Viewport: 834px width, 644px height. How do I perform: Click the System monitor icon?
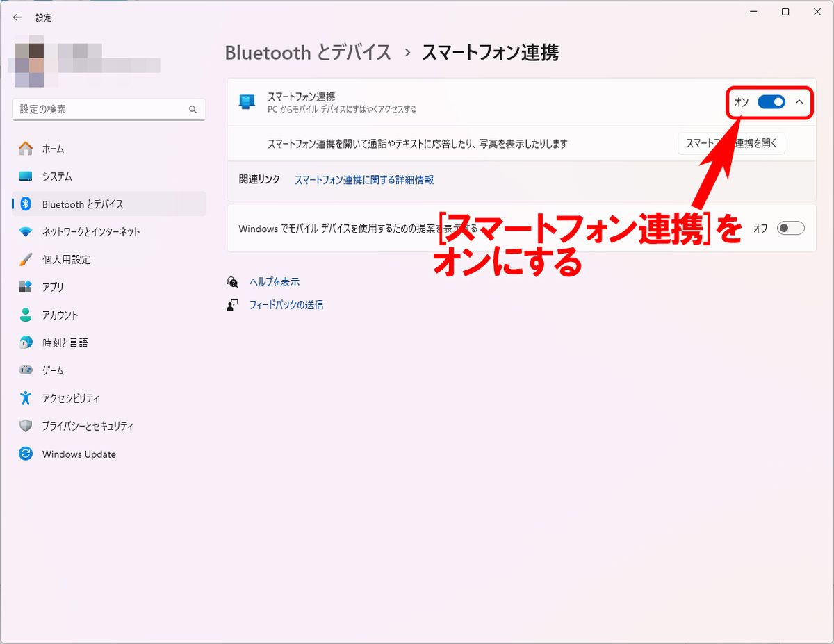pos(26,176)
